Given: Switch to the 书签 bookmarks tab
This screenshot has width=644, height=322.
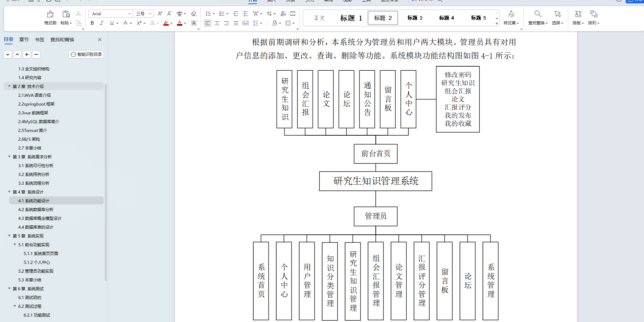Looking at the screenshot, I should point(40,40).
